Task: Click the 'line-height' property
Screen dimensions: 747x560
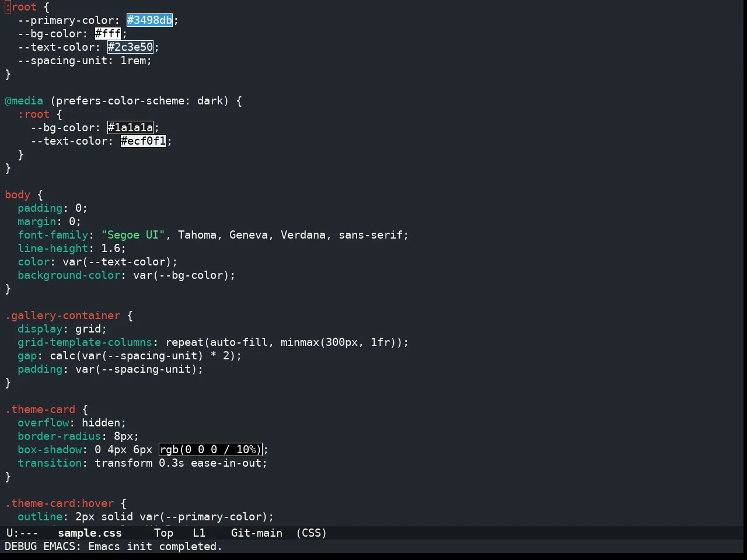Action: [53, 249]
